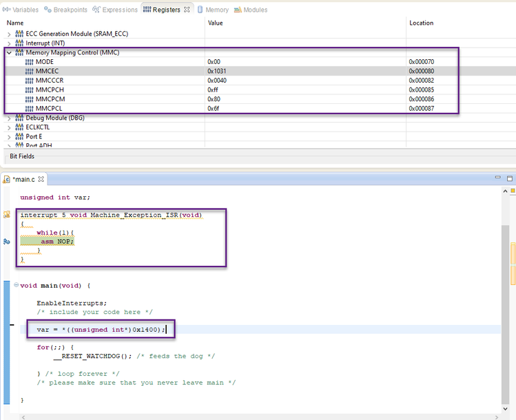Click the MMCPCM value 0x80
516x420 pixels.
tap(214, 99)
